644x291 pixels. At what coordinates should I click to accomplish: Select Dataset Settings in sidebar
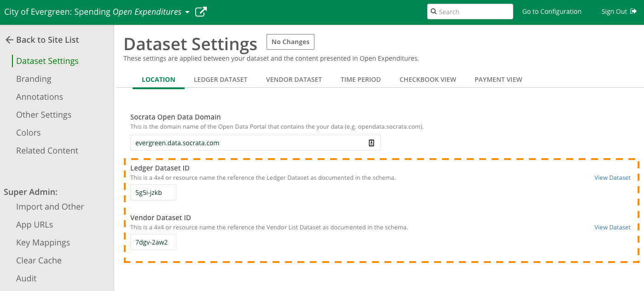47,61
